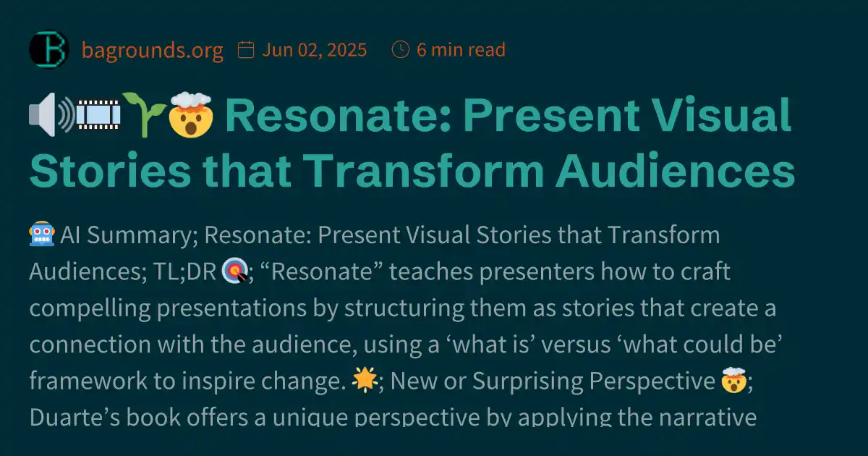The height and width of the screenshot is (456, 868).
Task: Click the 6 min read label
Action: [461, 49]
